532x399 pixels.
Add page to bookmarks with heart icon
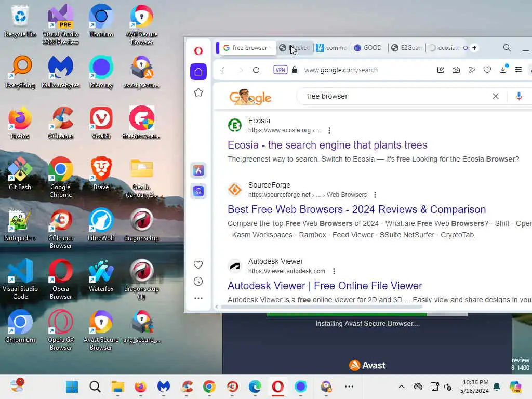pos(487,70)
